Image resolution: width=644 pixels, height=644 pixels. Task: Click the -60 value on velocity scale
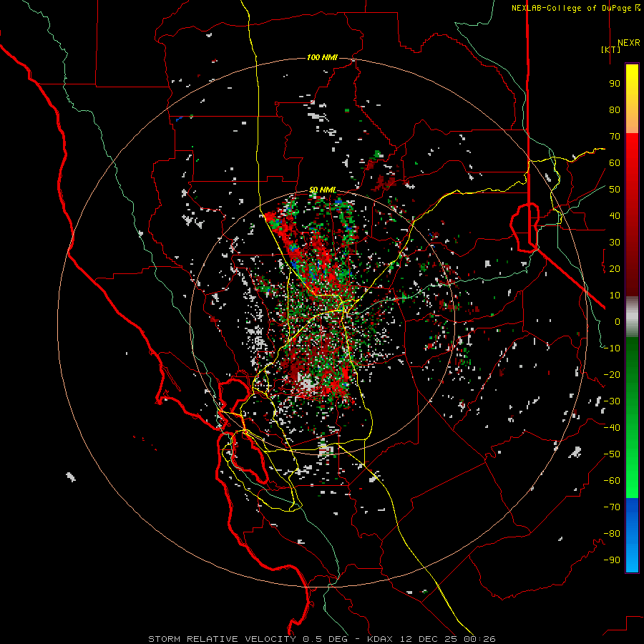tap(612, 481)
